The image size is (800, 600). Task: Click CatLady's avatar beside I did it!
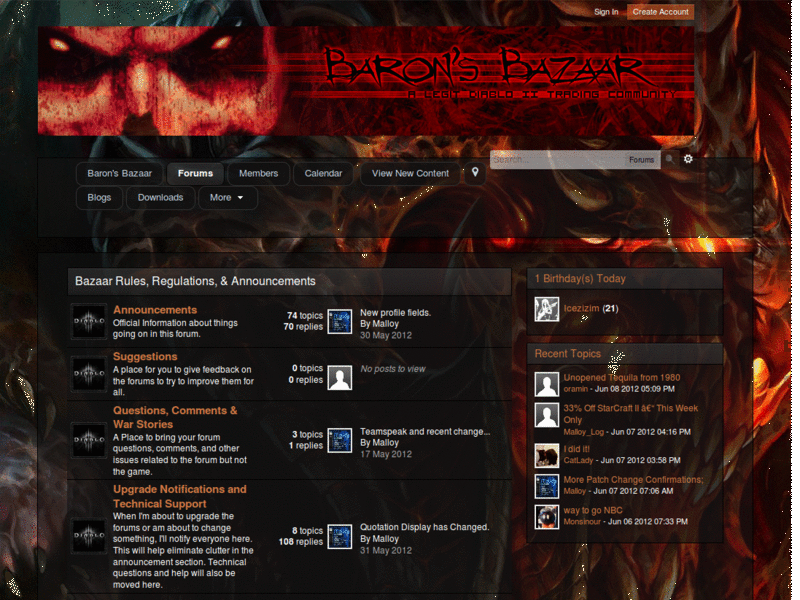coord(546,455)
